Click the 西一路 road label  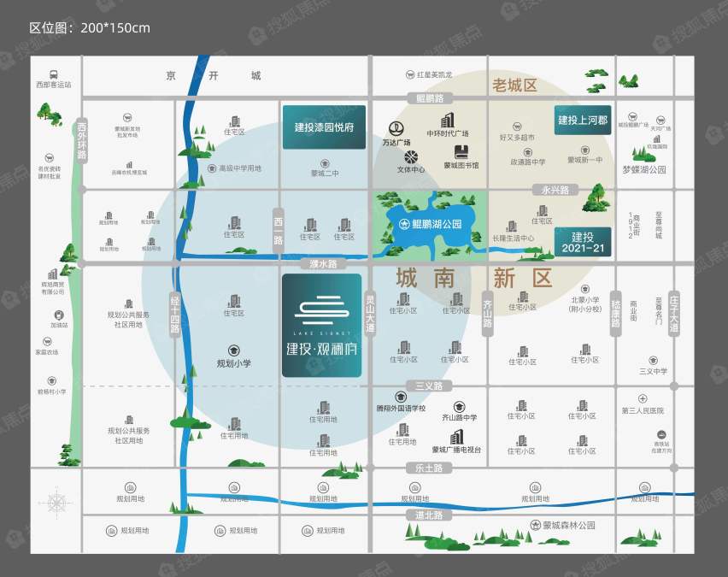tap(278, 231)
